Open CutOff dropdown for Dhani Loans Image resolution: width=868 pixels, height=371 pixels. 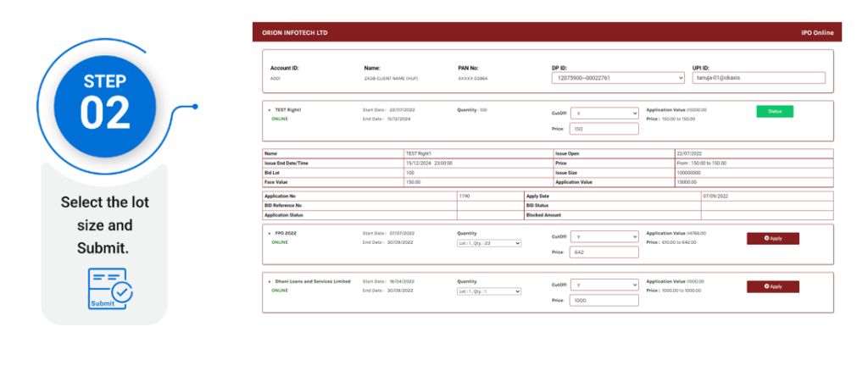pyautogui.click(x=604, y=285)
